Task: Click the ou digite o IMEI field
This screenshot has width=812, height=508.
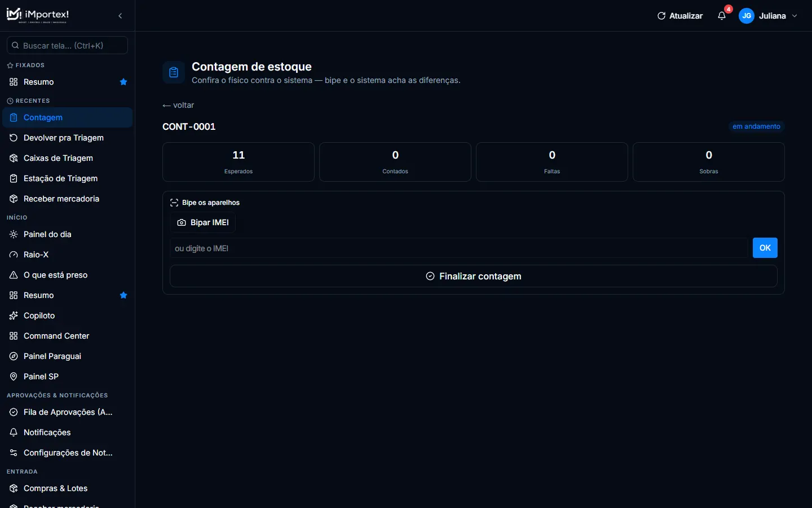Action: point(459,248)
